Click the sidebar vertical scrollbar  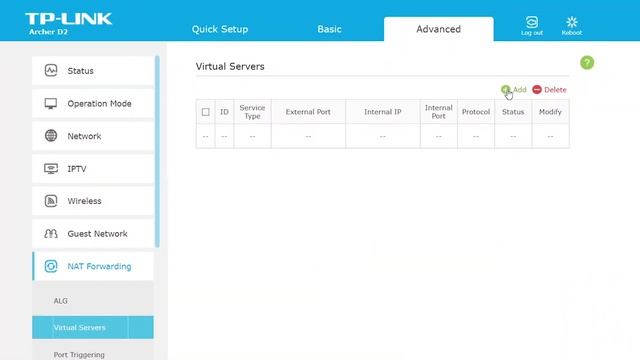[x=157, y=151]
